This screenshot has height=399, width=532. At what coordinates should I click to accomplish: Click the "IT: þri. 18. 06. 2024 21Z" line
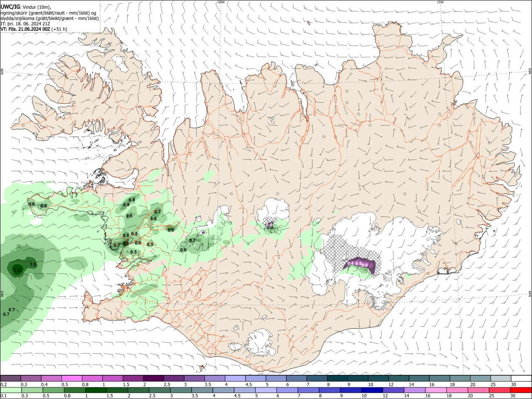[26, 24]
